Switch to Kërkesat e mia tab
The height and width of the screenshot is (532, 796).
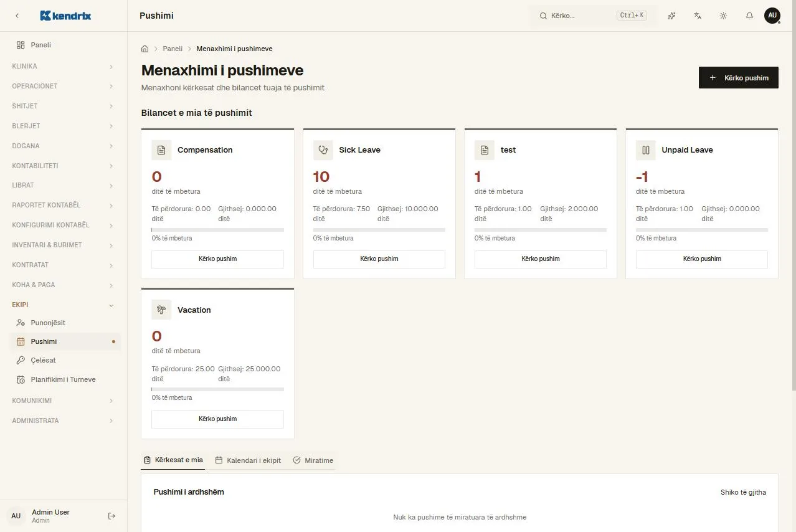[x=173, y=460]
